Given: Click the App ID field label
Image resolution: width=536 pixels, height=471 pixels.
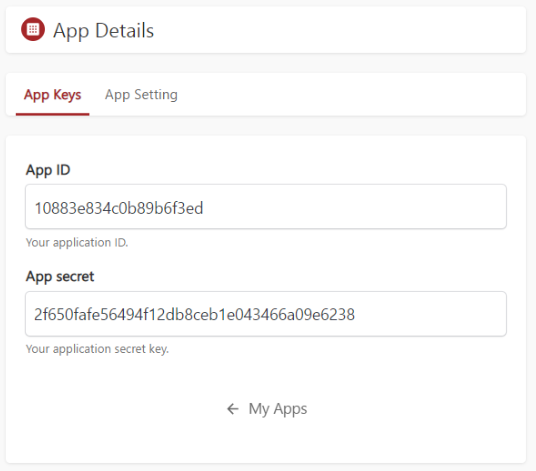Looking at the screenshot, I should point(48,170).
